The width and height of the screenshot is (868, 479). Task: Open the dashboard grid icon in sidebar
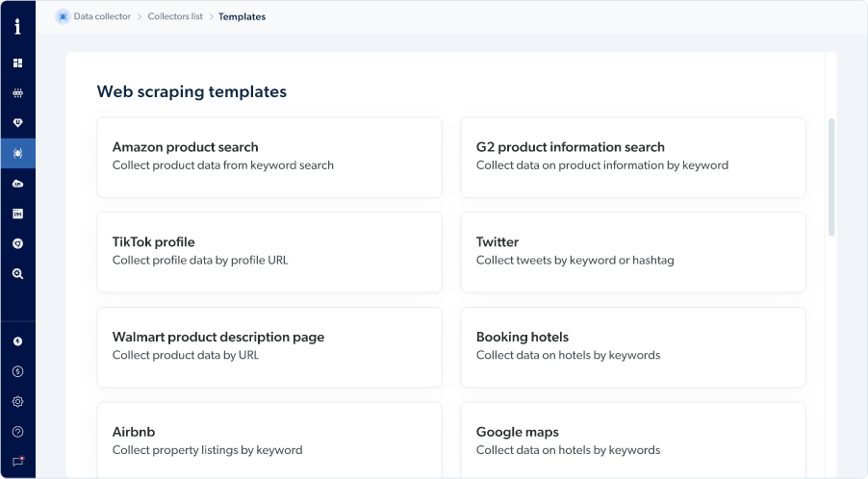click(17, 63)
